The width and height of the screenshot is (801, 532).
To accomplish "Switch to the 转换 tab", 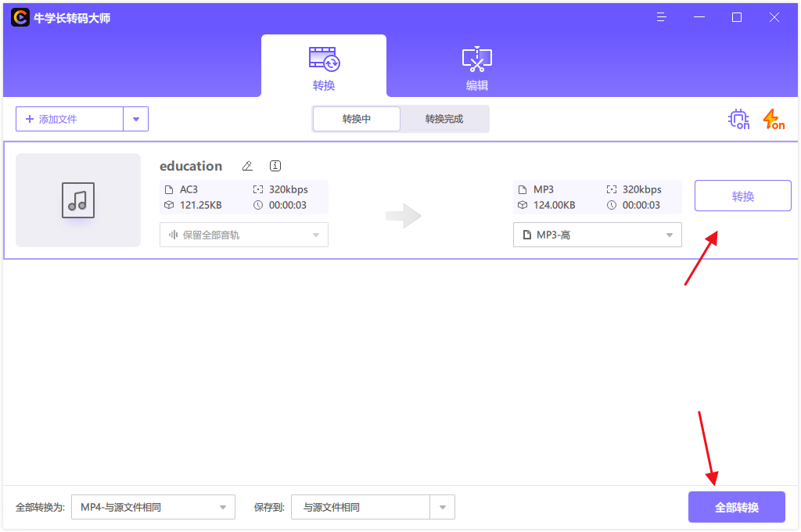I will click(x=324, y=66).
